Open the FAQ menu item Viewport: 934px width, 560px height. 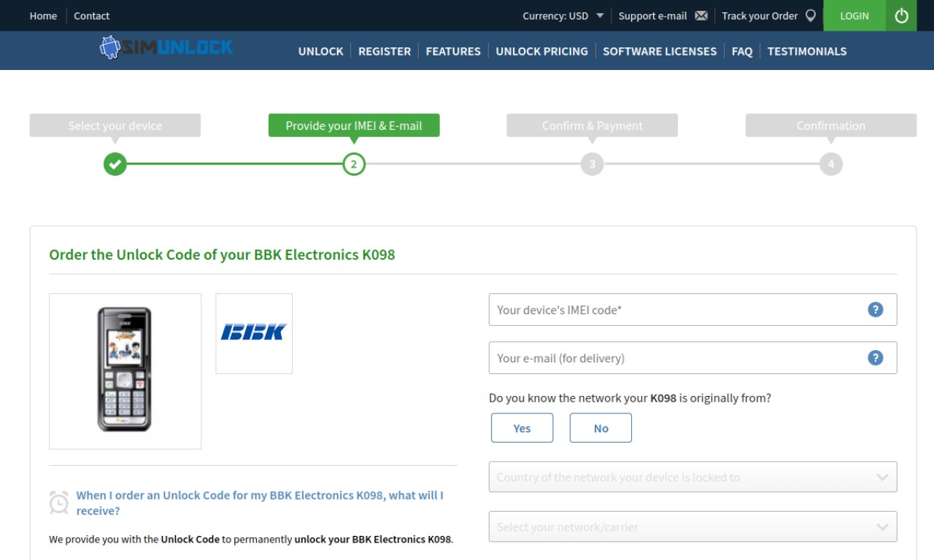(742, 51)
